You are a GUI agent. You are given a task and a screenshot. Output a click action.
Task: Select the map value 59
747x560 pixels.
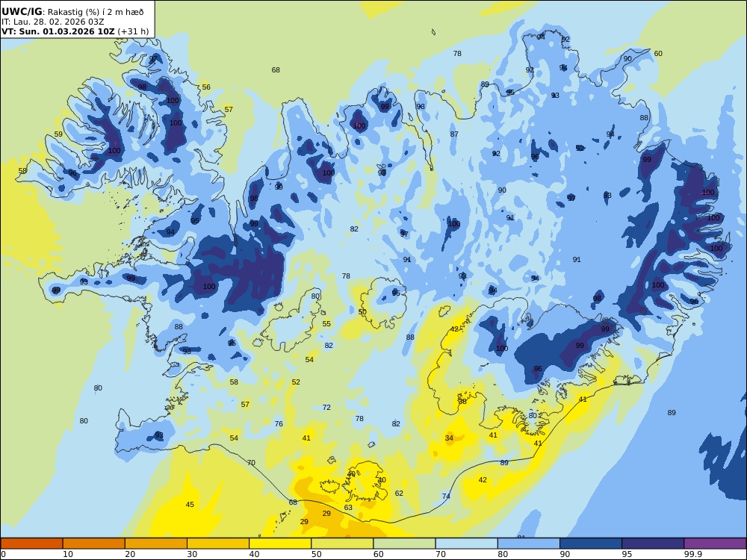click(58, 134)
